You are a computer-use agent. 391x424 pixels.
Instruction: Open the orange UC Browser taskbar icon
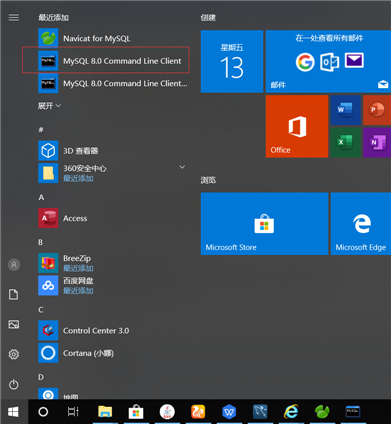pos(198,412)
